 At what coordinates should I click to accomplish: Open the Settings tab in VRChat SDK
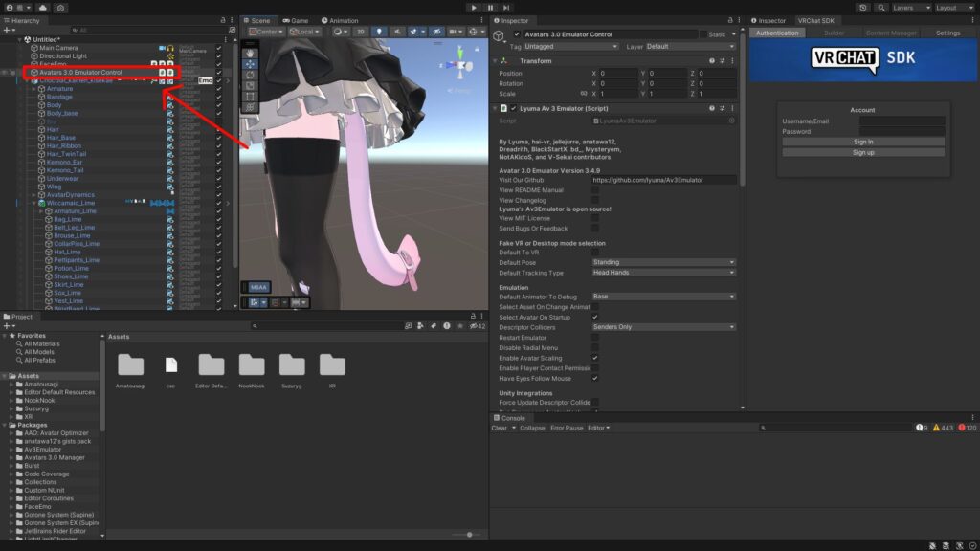[x=947, y=33]
